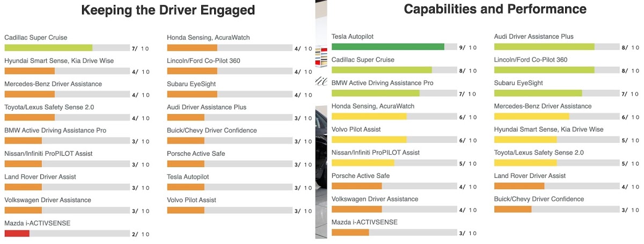Click 'Buick/Chevy Driver Confidence' label in Capabilities panel
This screenshot has height=244, width=644.
[539, 199]
